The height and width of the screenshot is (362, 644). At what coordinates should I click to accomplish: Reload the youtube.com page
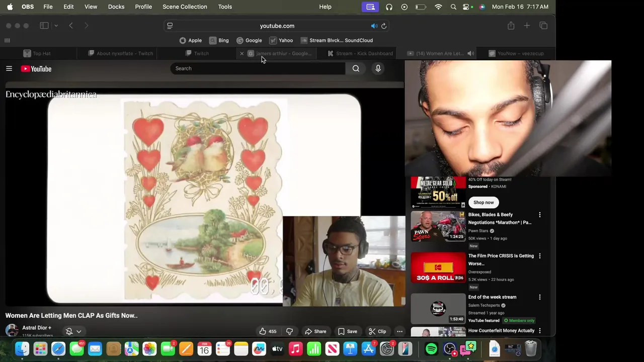(x=384, y=26)
